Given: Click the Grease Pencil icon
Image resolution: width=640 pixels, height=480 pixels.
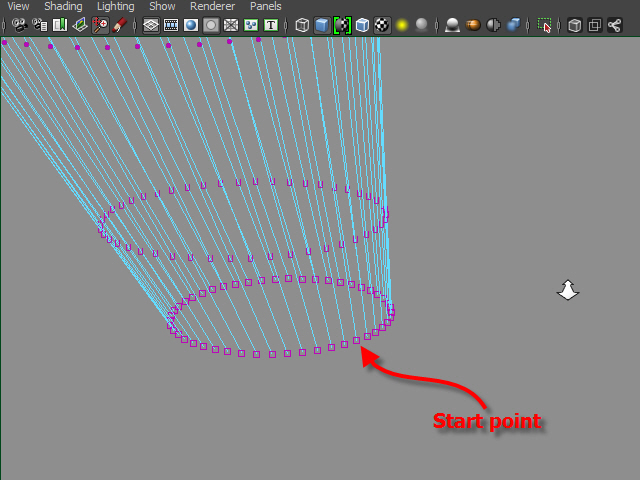Looking at the screenshot, I should click(120, 25).
